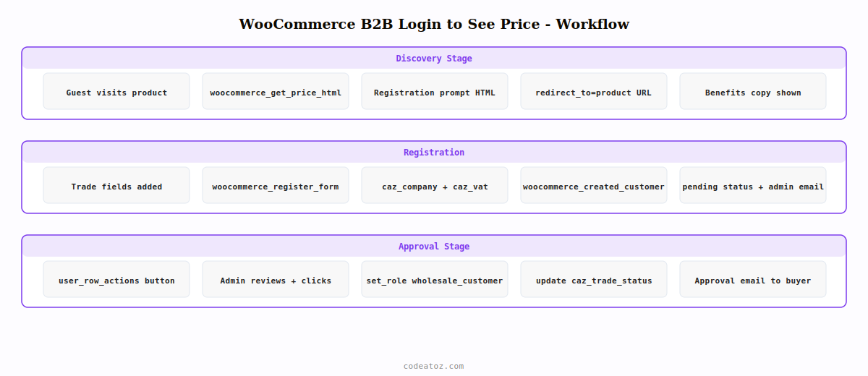868x376 pixels.
Task: Click the 'Guest visits product' box
Action: point(116,91)
